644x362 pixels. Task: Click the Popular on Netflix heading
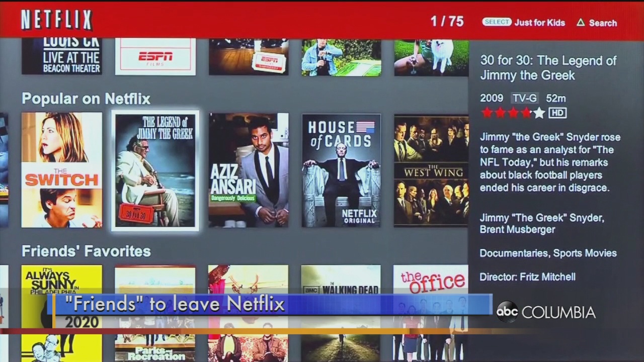[x=86, y=99]
